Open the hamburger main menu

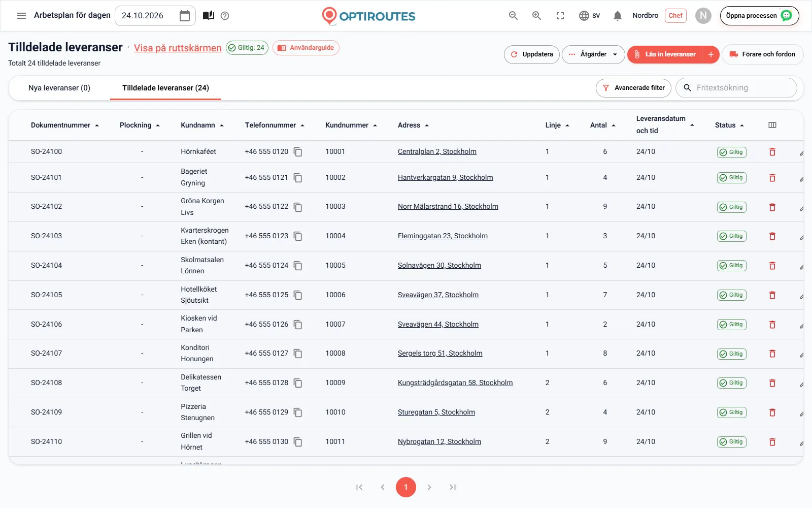[x=21, y=16]
